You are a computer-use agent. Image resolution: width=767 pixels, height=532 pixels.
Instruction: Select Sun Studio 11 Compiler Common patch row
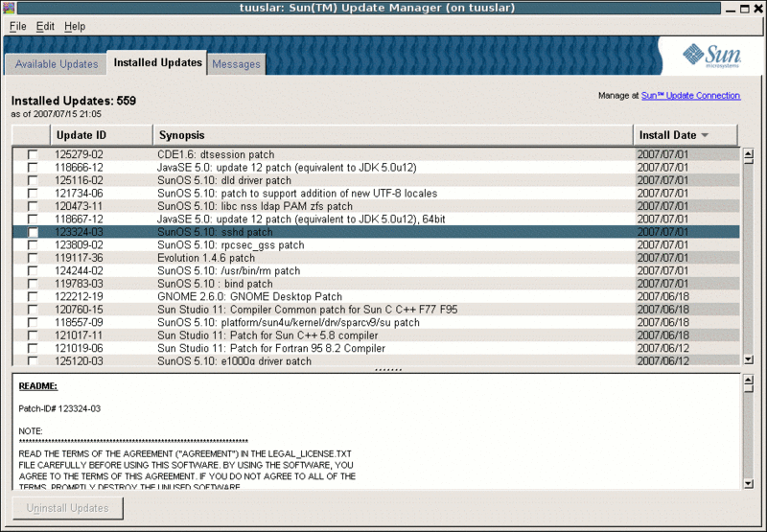point(376,310)
